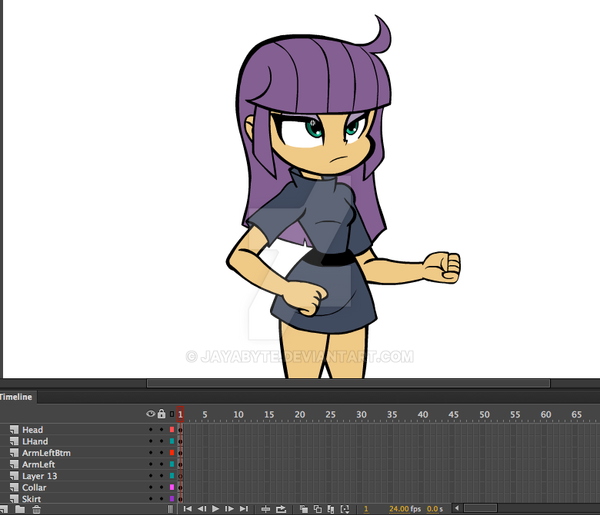This screenshot has width=600, height=515.
Task: Toggle show all layers as outlines header
Action: pyautogui.click(x=172, y=414)
